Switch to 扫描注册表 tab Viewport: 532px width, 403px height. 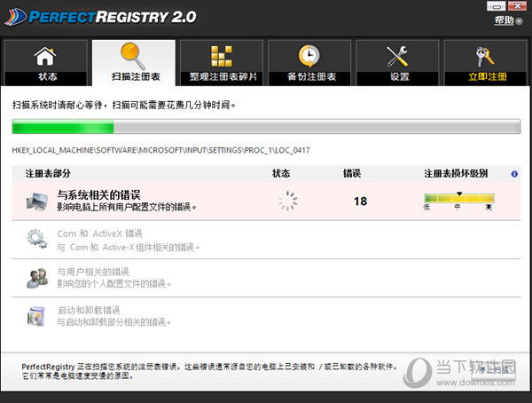(134, 62)
